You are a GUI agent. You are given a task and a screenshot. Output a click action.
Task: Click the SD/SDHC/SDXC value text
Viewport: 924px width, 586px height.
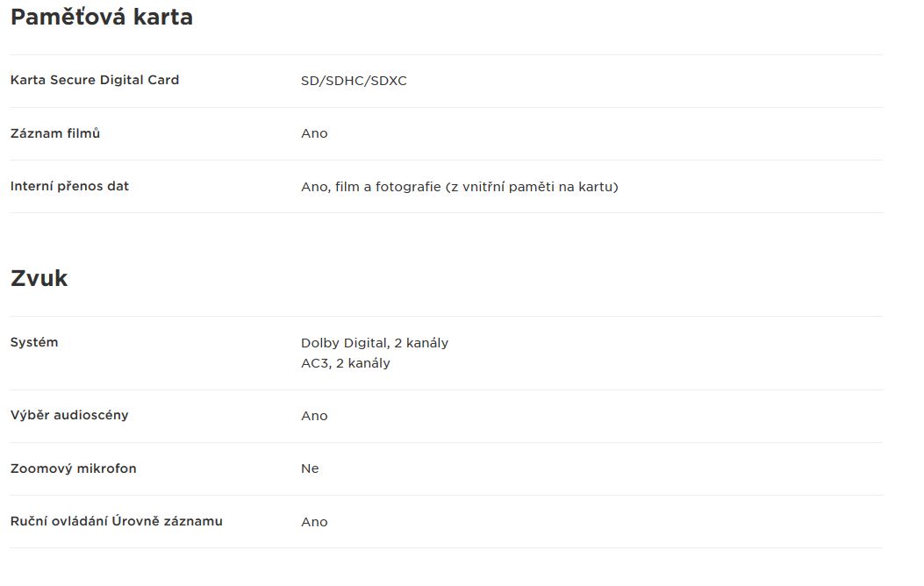[x=354, y=81]
